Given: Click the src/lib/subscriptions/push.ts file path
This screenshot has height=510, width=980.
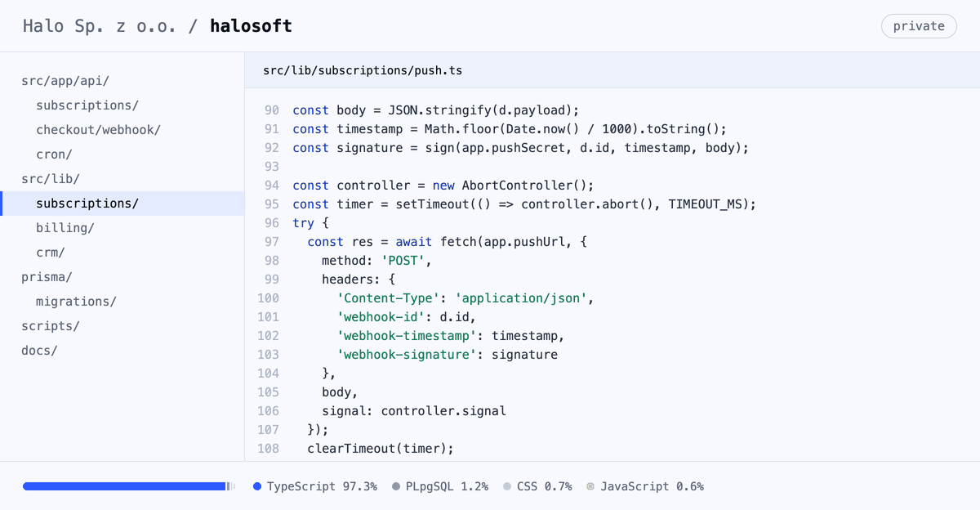Looking at the screenshot, I should tap(363, 70).
